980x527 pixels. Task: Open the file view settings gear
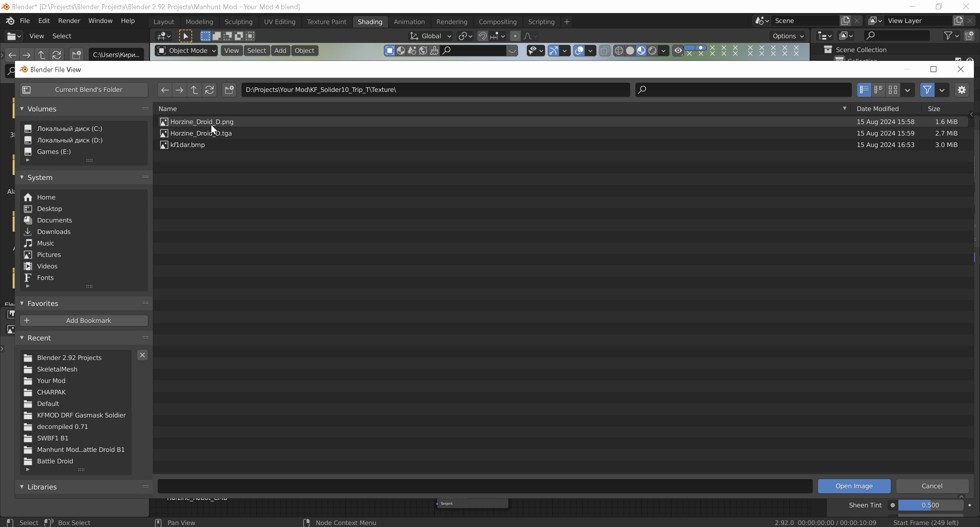point(962,90)
